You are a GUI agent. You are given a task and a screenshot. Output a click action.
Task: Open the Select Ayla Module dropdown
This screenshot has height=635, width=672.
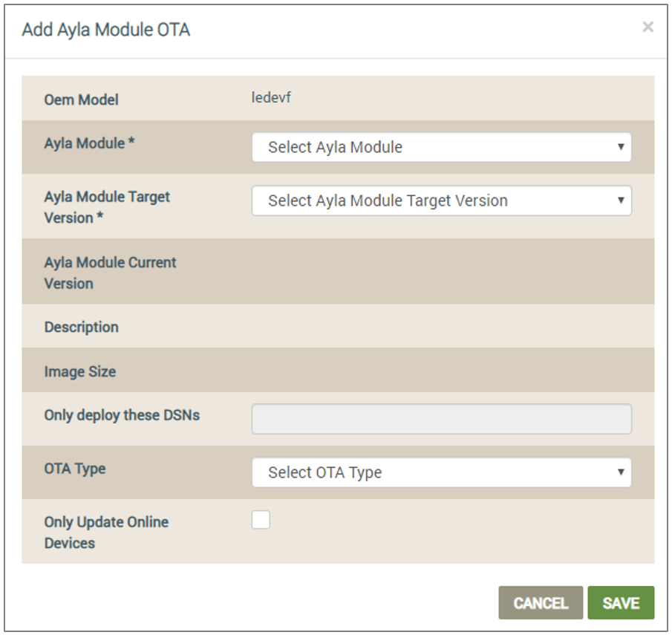[x=441, y=147]
